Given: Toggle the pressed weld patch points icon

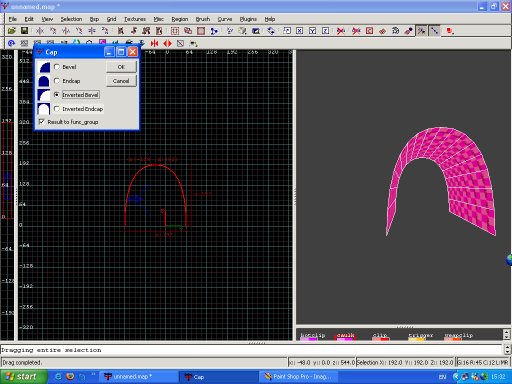Looking at the screenshot, I should 422,31.
